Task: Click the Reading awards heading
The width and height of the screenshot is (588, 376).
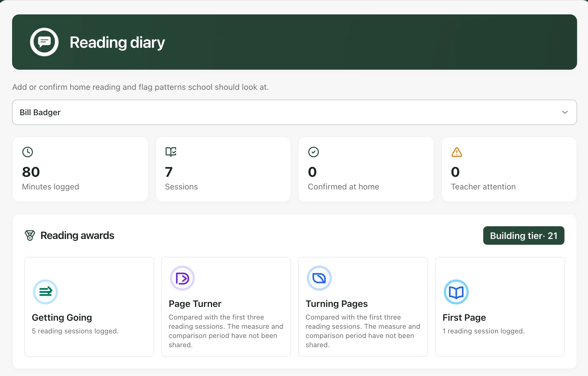Action: [77, 236]
